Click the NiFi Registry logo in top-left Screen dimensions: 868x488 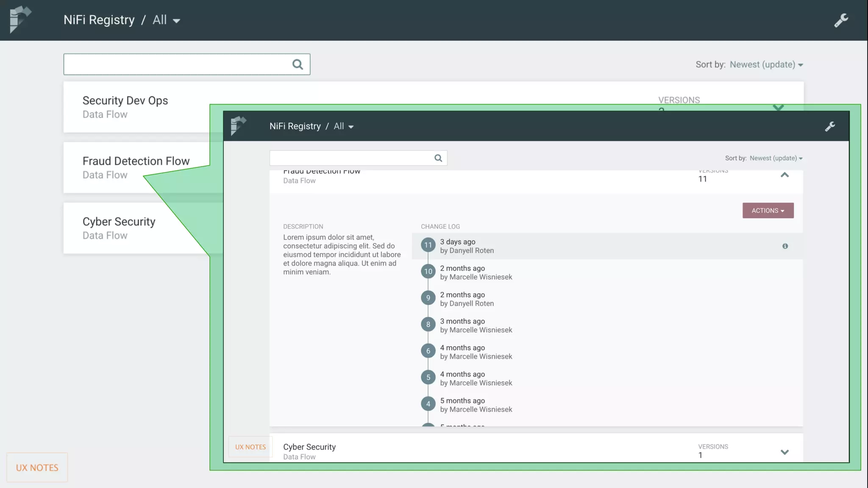point(20,19)
